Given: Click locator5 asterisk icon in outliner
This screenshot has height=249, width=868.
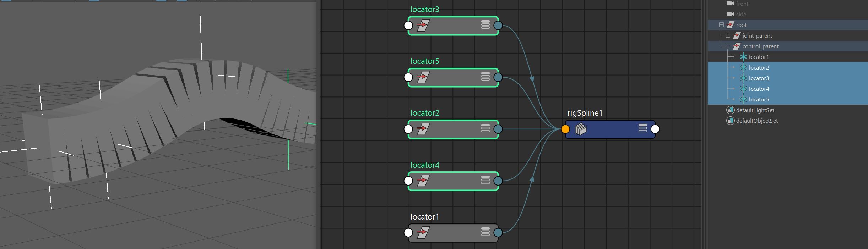Looking at the screenshot, I should [x=743, y=99].
